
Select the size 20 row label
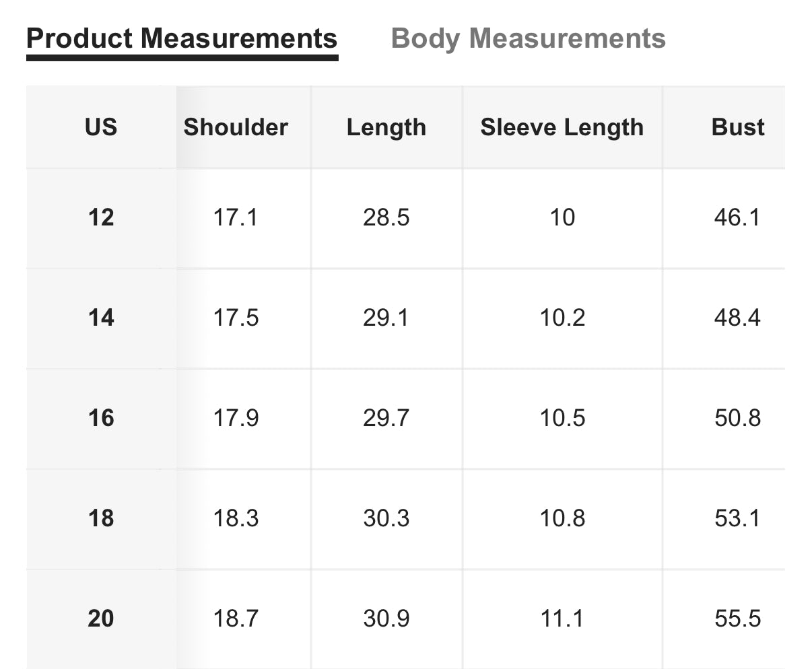[101, 619]
